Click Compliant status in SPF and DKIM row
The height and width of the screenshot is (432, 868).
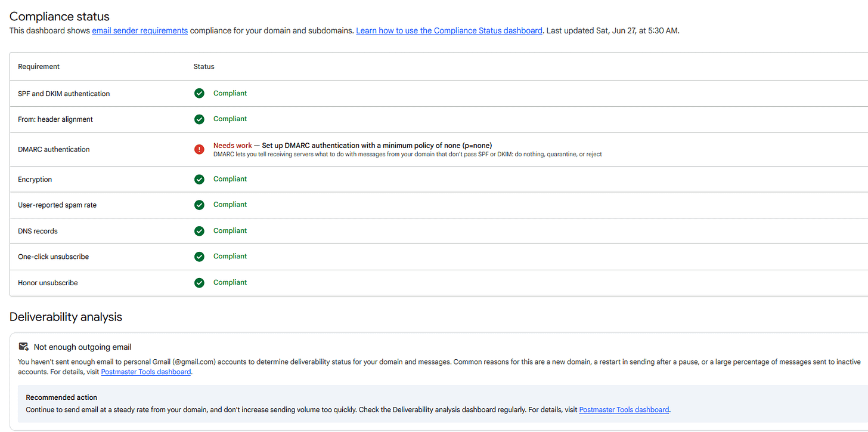230,93
